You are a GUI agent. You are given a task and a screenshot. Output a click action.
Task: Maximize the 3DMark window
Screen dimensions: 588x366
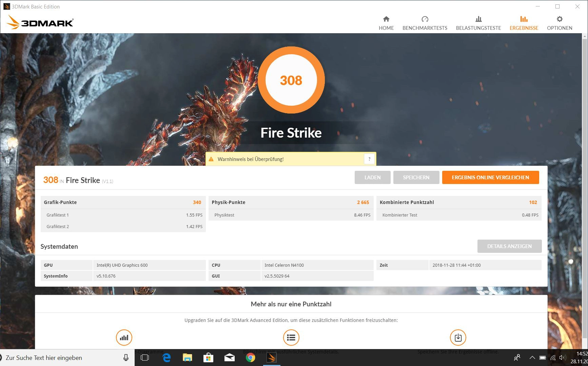point(557,6)
